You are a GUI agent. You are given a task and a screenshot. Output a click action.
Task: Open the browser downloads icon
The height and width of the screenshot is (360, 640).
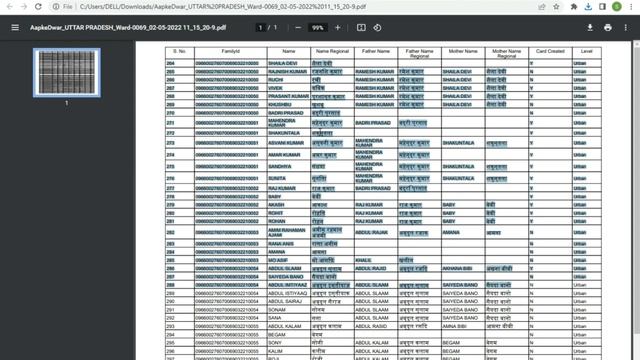pyautogui.click(x=588, y=7)
